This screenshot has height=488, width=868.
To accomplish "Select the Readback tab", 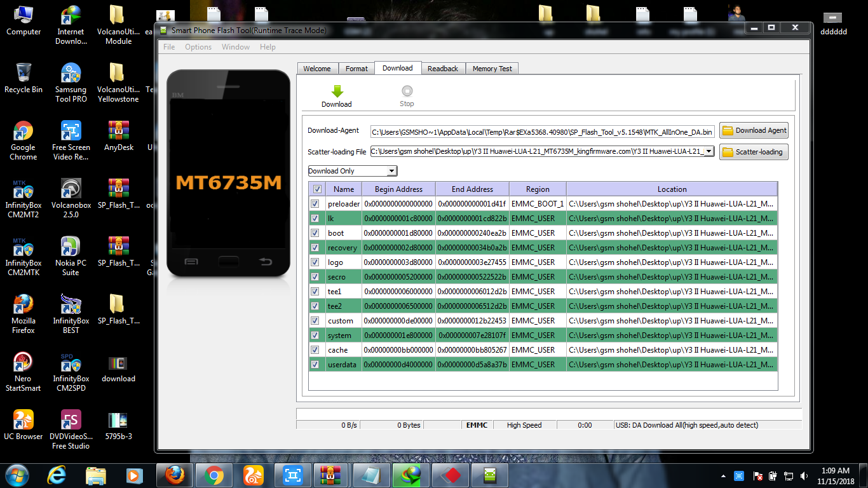I will (443, 69).
